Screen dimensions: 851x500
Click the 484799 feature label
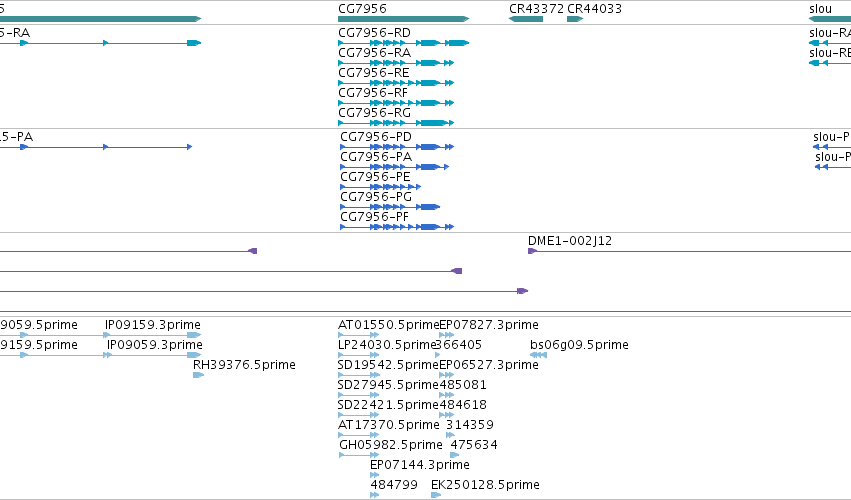[394, 485]
